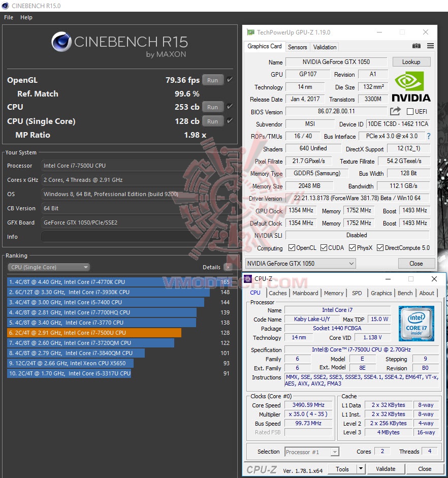Switch to the CPU-Z Mainboard tab
Viewport: 448px width, 478px height.
tap(305, 293)
